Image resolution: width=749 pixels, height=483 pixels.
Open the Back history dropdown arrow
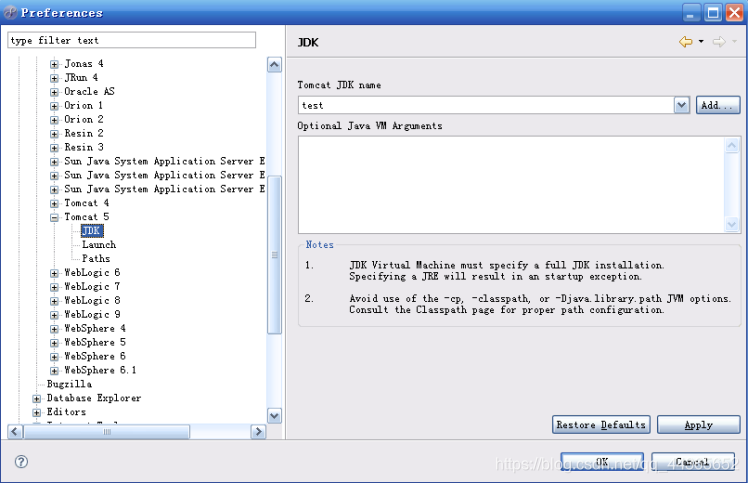coord(701,42)
